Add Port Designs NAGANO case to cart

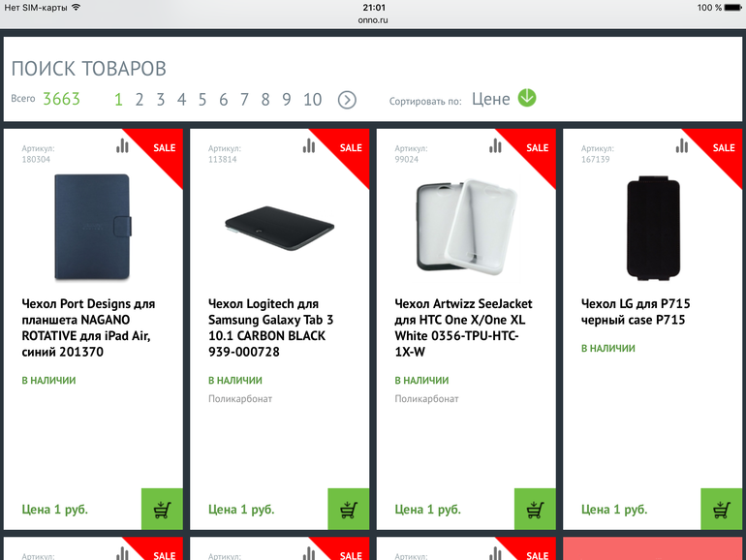[x=162, y=509]
